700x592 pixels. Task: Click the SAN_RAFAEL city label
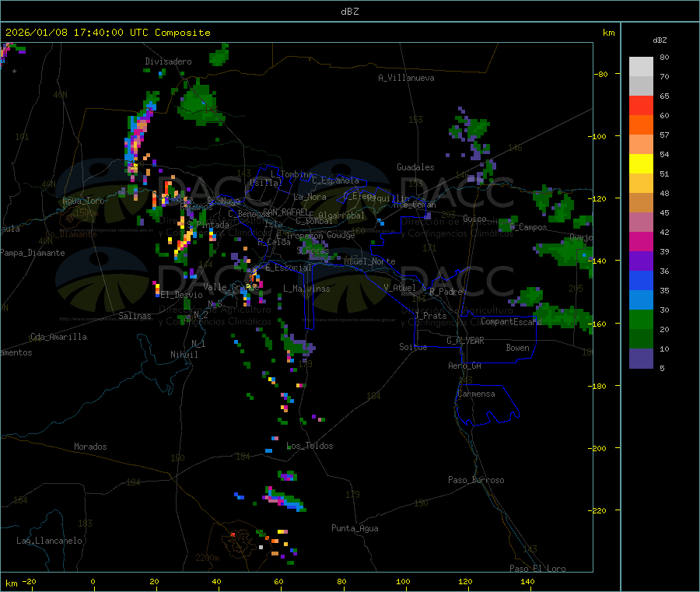point(285,212)
